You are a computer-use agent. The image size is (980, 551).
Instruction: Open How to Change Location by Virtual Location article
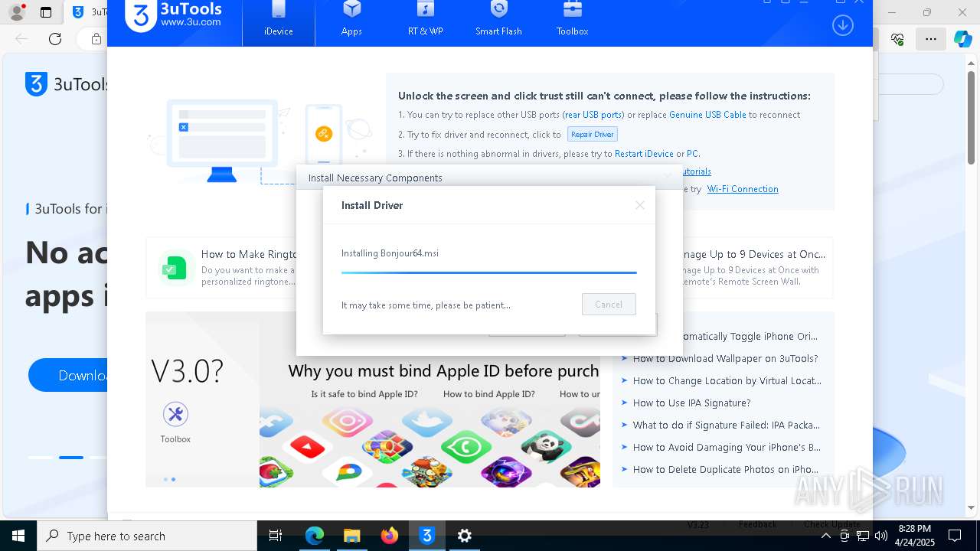point(727,381)
